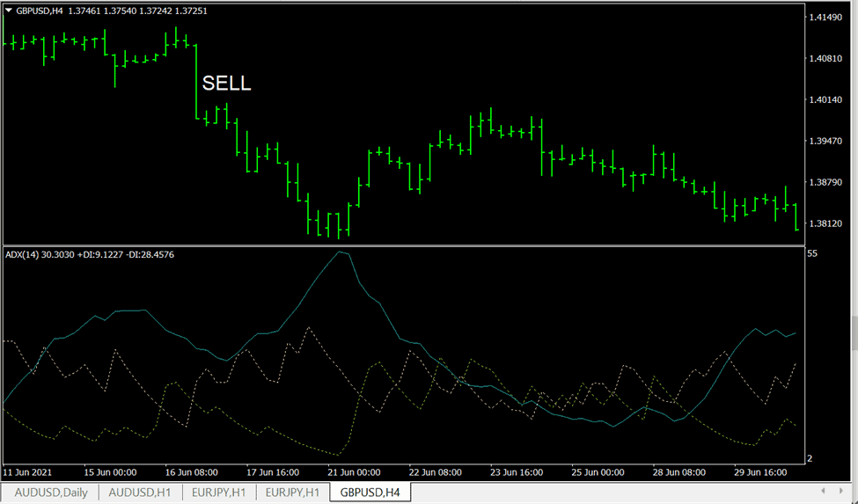Image resolution: width=858 pixels, height=504 pixels.
Task: Click the 55 level on the ADX scale
Action: (x=812, y=253)
